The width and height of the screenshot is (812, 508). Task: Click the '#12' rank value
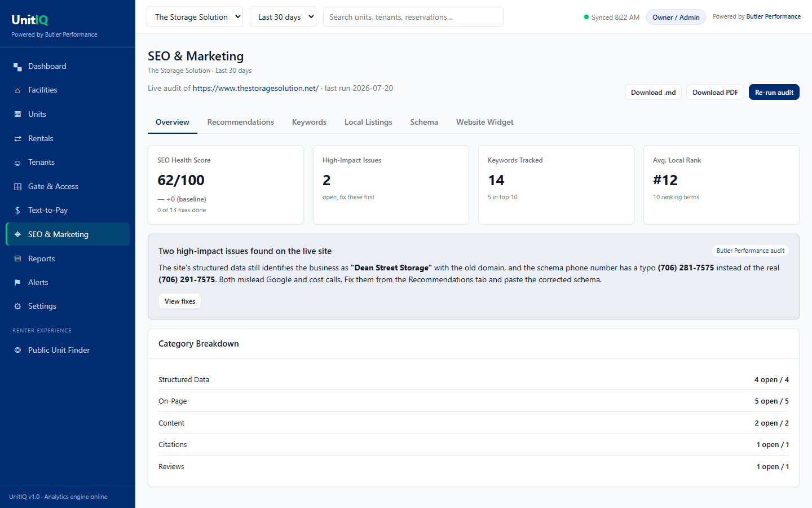tap(665, 180)
